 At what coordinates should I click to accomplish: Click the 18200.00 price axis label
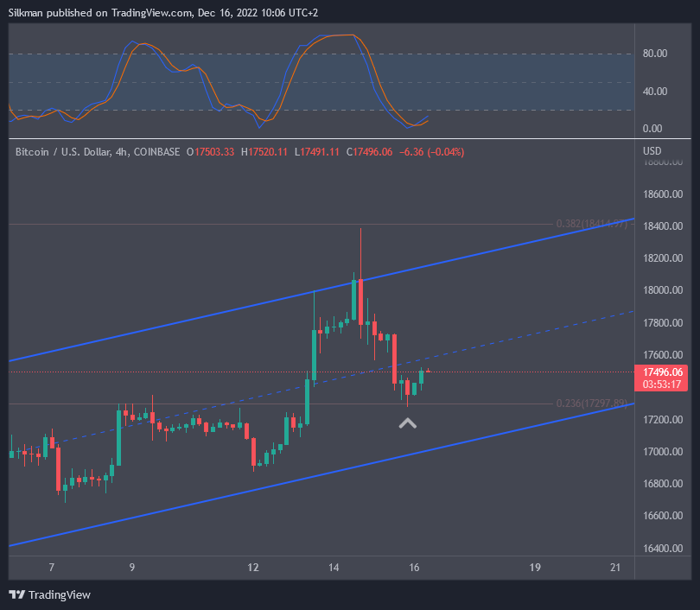pos(663,258)
